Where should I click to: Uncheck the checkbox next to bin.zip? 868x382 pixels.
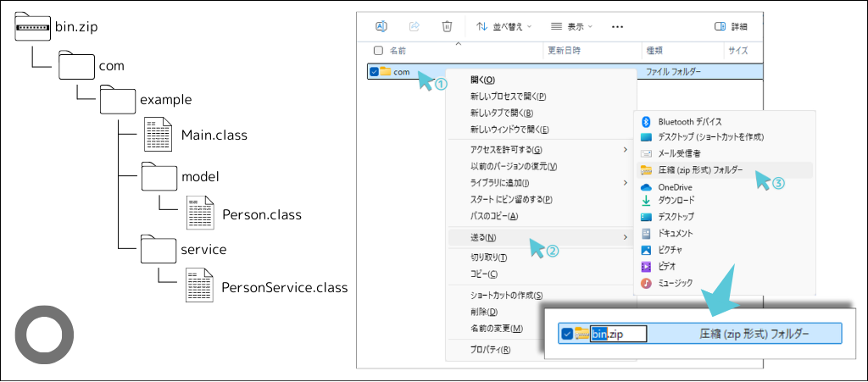(x=567, y=335)
